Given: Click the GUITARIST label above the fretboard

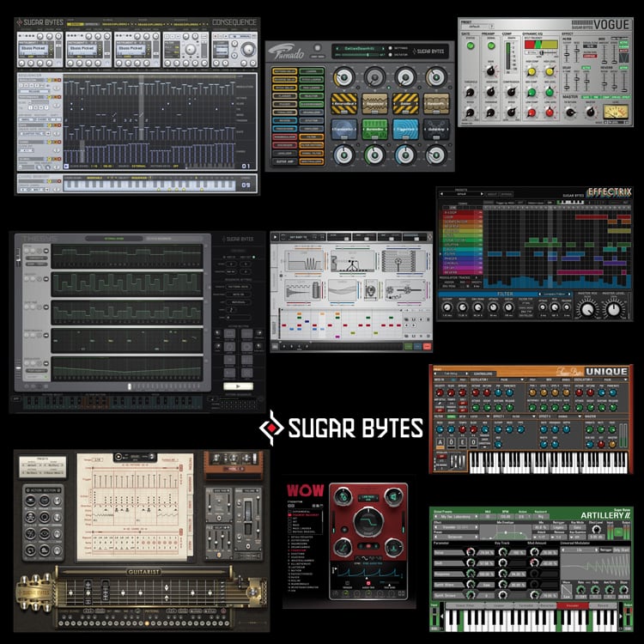Looking at the screenshot, I should click(143, 572).
